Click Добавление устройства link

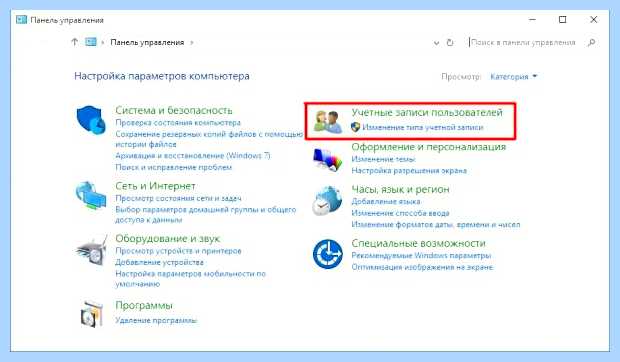coord(159,262)
